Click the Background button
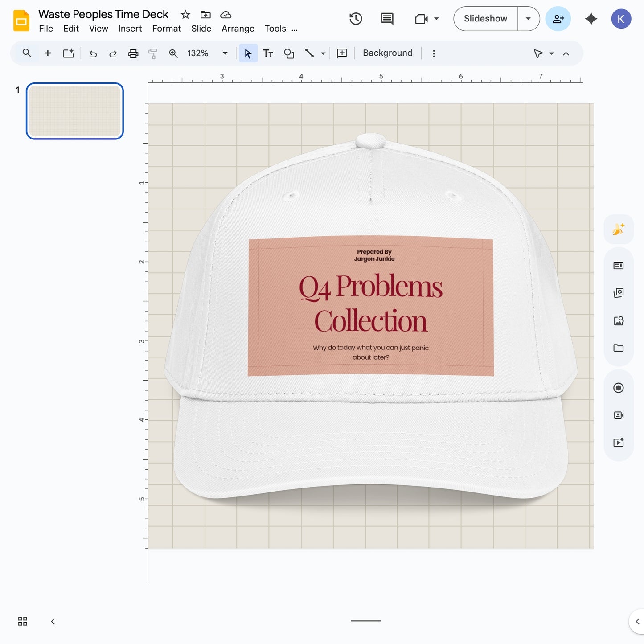Viewport: 644px width, 644px height. tap(388, 53)
